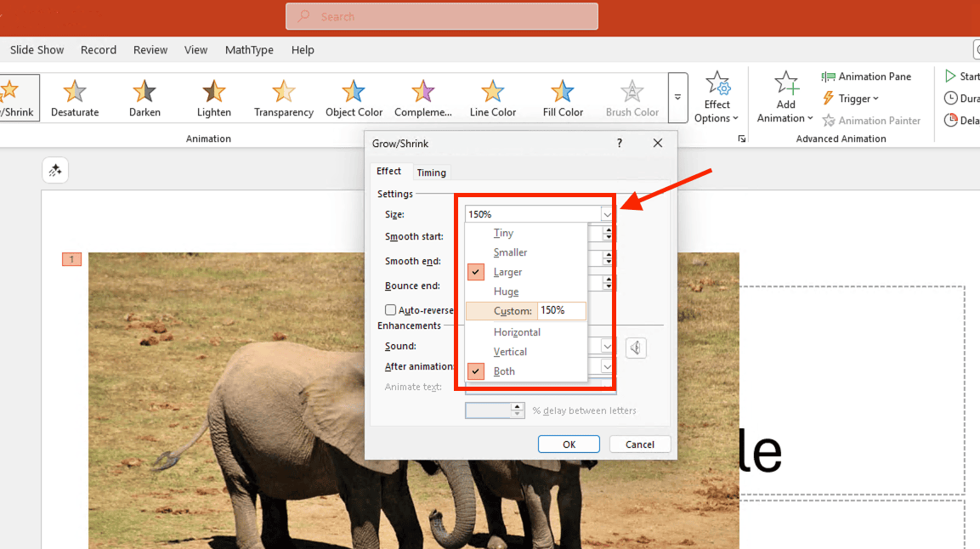Choose the Horizontal direction option
980x549 pixels.
click(x=517, y=332)
